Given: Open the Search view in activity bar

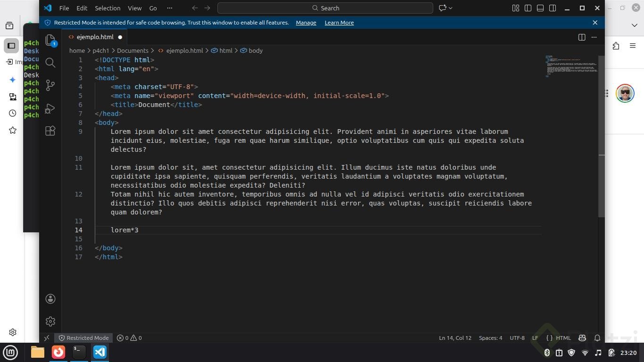Looking at the screenshot, I should tap(50, 63).
